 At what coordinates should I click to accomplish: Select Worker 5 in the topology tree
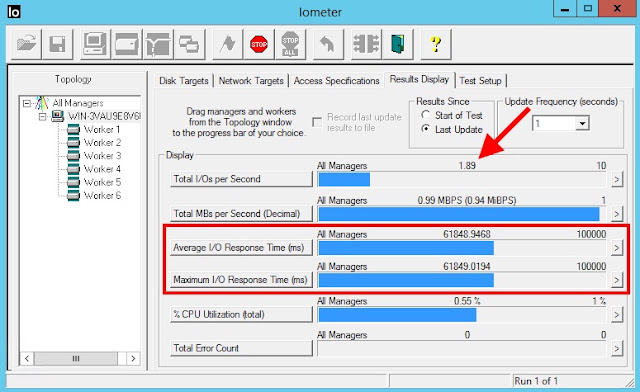(x=102, y=182)
